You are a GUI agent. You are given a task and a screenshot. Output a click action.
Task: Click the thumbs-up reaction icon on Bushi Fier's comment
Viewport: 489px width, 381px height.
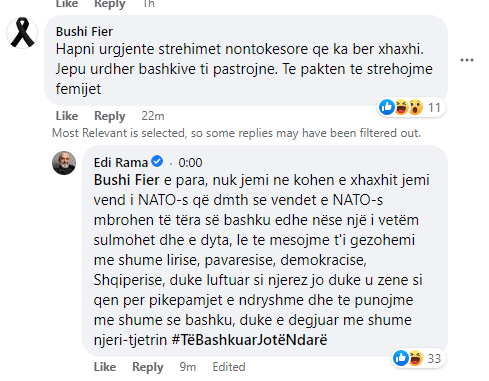pyautogui.click(x=387, y=107)
